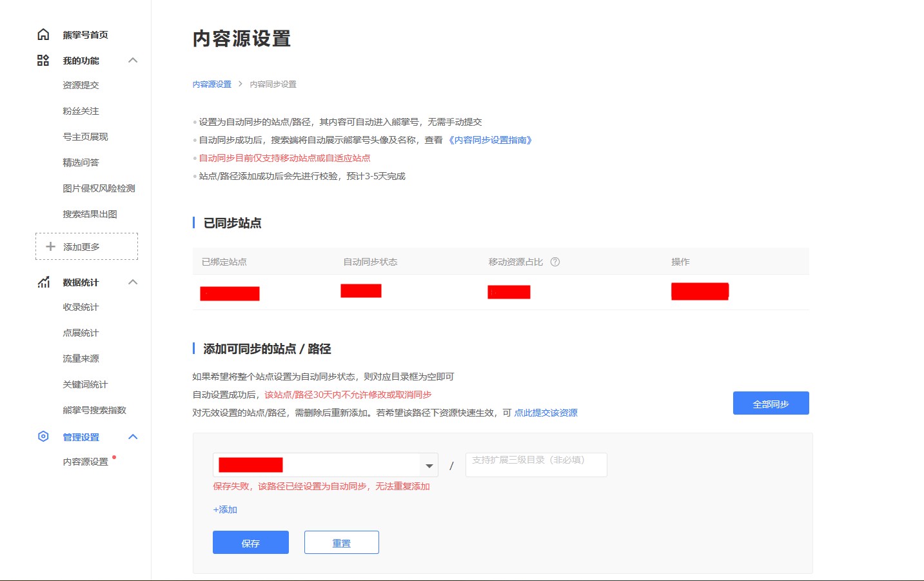Click the 移动资源占比 column header
The image size is (924, 581).
tap(515, 262)
